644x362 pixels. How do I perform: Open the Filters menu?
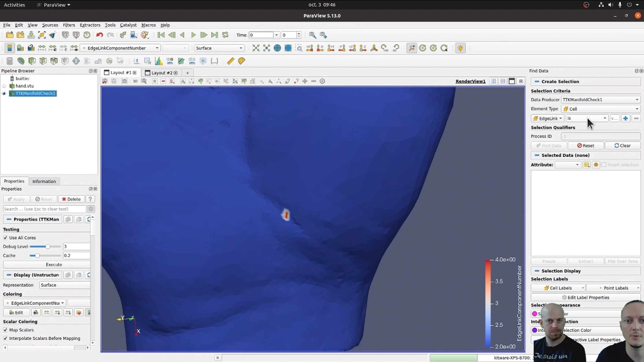coord(69,25)
